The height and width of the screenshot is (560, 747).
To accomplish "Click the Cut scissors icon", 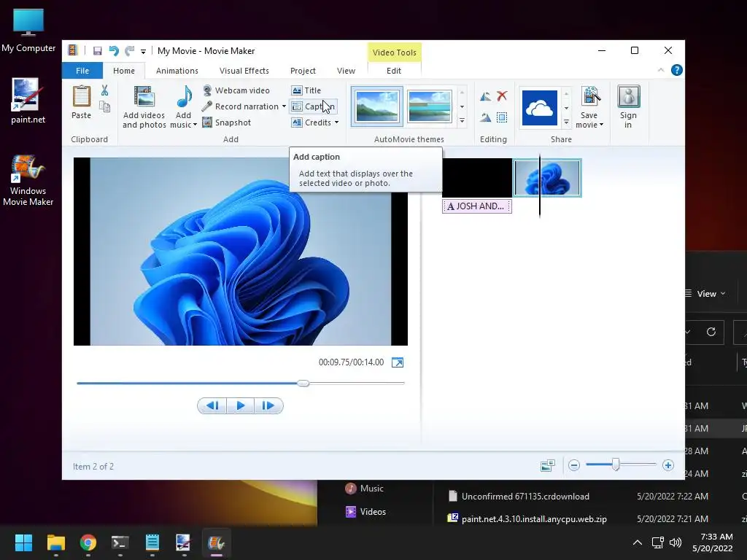I will pyautogui.click(x=104, y=90).
